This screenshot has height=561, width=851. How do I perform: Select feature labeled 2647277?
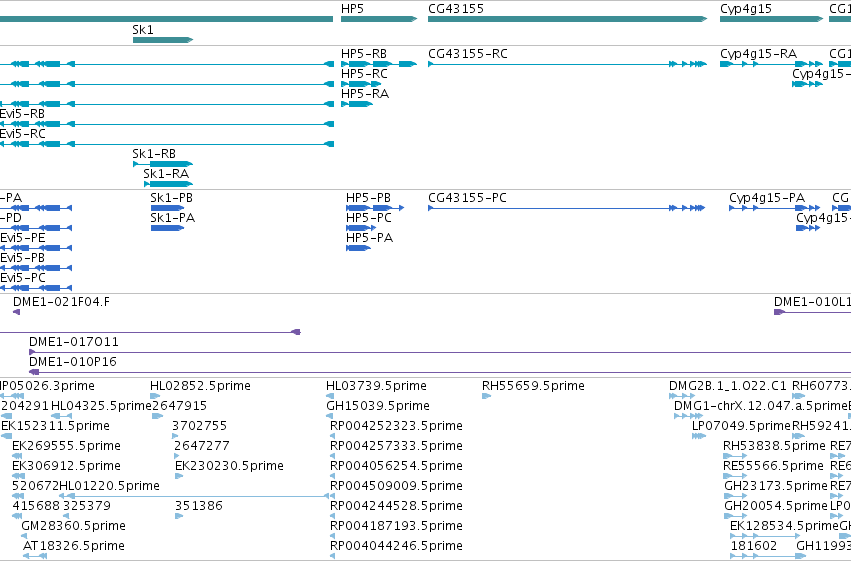(202, 447)
